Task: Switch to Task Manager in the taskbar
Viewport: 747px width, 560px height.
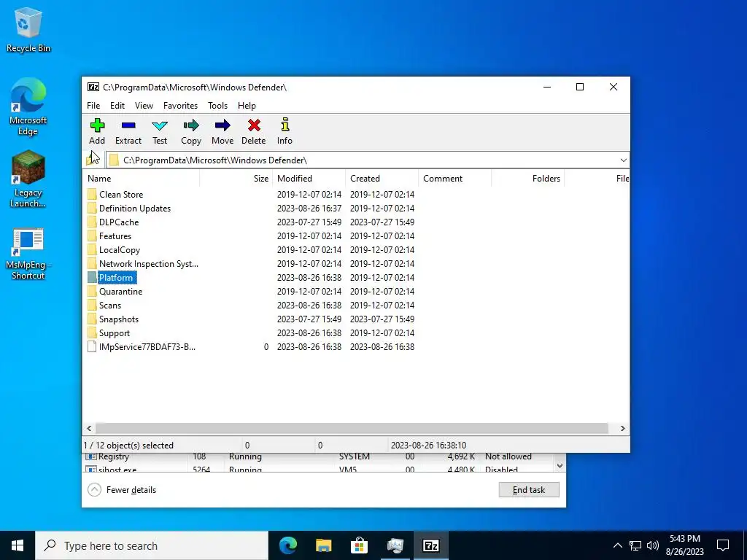Action: coord(395,545)
